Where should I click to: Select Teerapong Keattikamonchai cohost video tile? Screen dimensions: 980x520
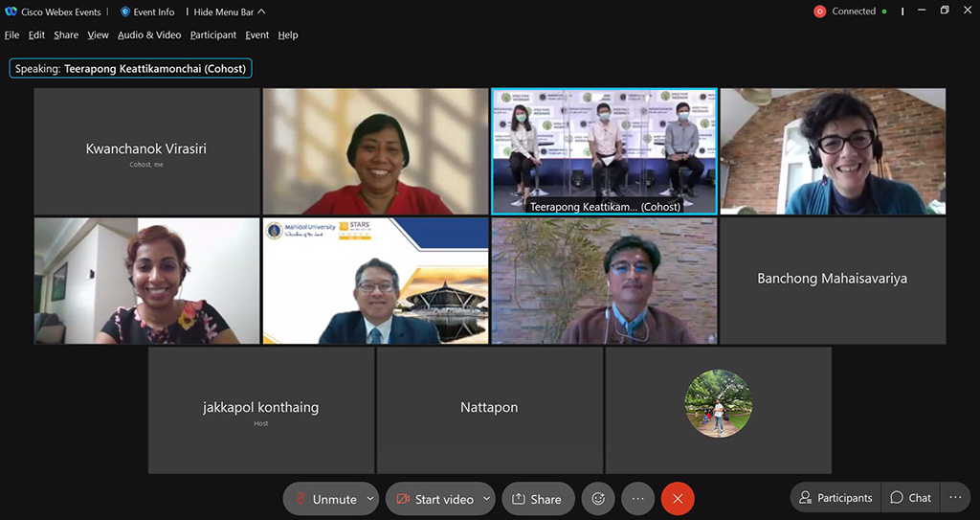pyautogui.click(x=604, y=151)
